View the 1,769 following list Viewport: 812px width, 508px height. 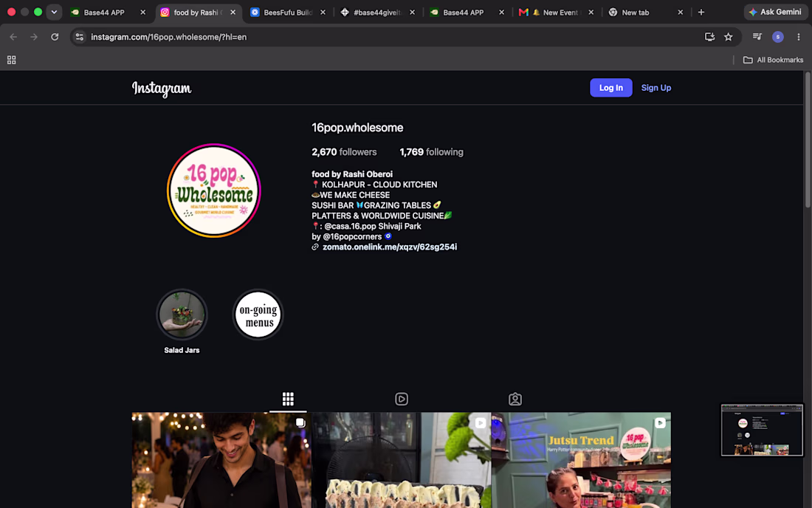[x=431, y=151]
